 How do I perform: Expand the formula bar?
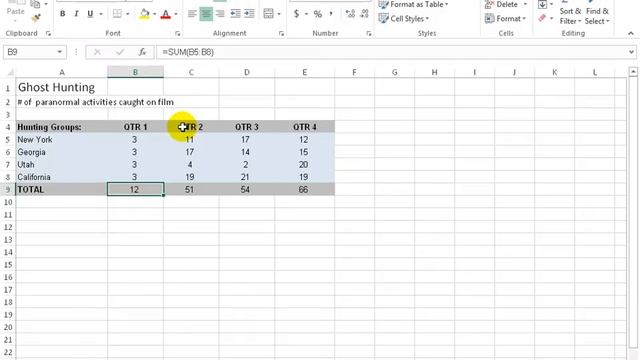631,52
